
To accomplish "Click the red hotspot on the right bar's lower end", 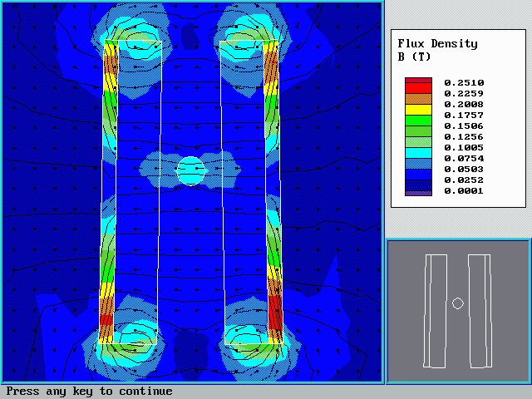I will 275,313.
